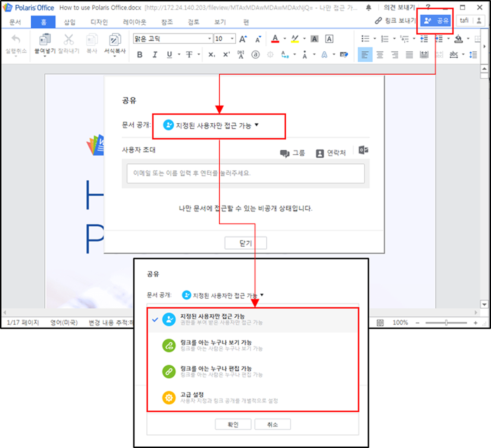Expand the ribbon overflow arrow at right
Viewport: 491px width, 448px height.
[485, 46]
